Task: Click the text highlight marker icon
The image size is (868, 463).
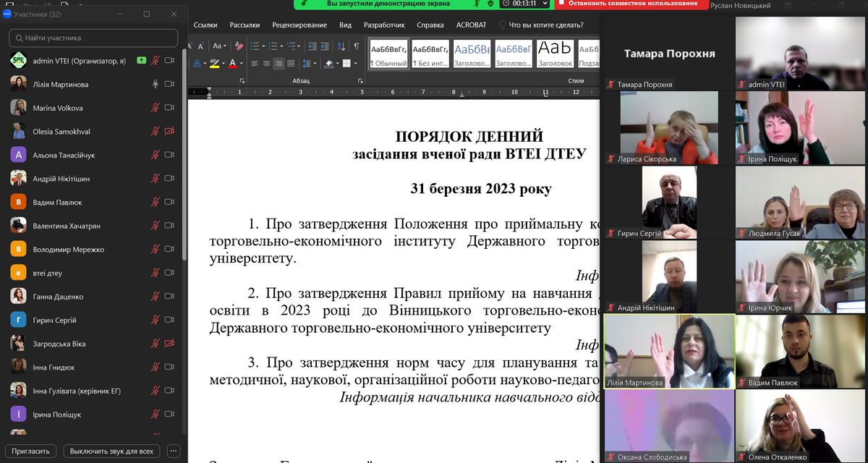Action: [x=214, y=64]
